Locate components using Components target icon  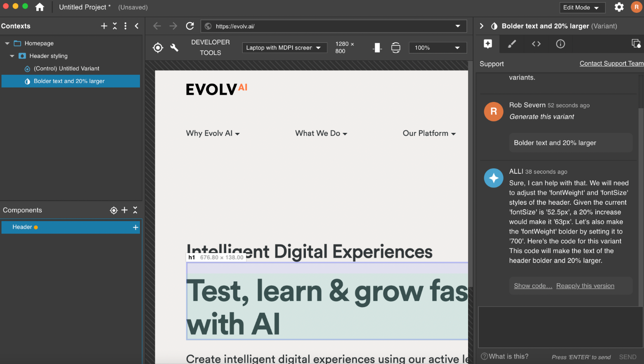point(114,210)
